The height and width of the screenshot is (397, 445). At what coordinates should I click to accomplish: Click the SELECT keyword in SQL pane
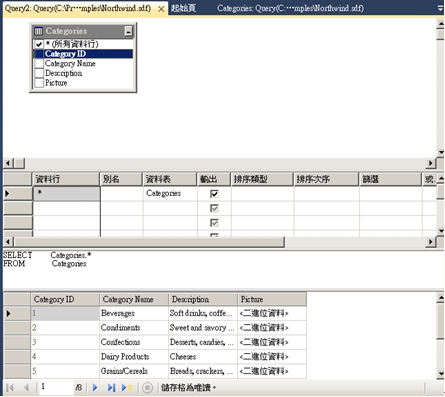18,255
